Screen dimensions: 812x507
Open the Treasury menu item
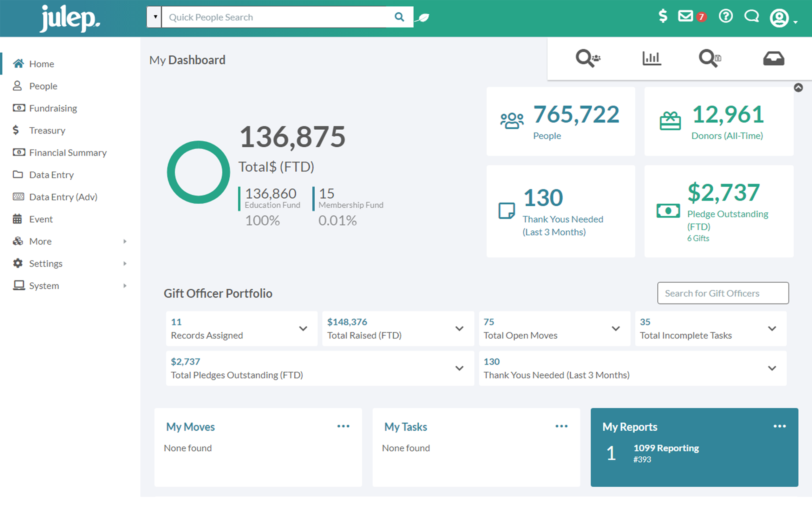[47, 131]
